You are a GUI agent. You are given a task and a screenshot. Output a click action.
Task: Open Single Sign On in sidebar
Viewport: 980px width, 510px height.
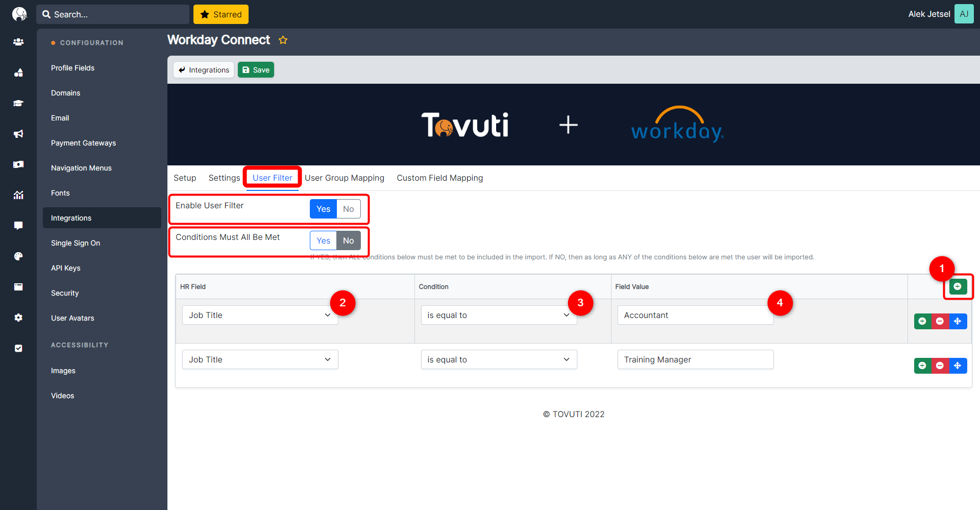102,243
